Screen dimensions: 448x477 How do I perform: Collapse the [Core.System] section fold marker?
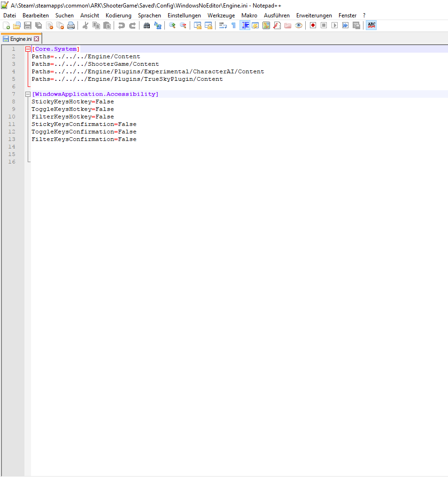(28, 49)
